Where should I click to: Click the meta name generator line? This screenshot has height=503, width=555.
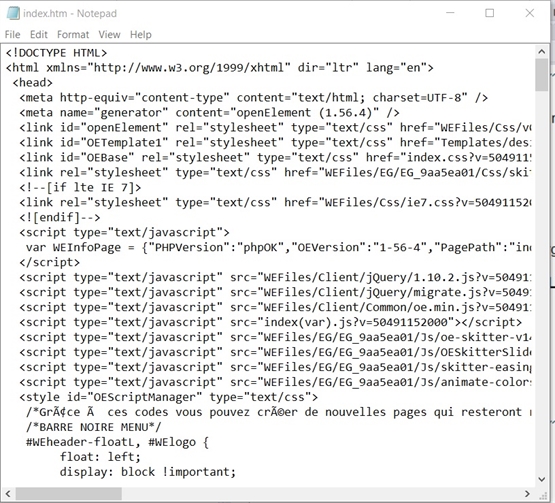point(209,113)
